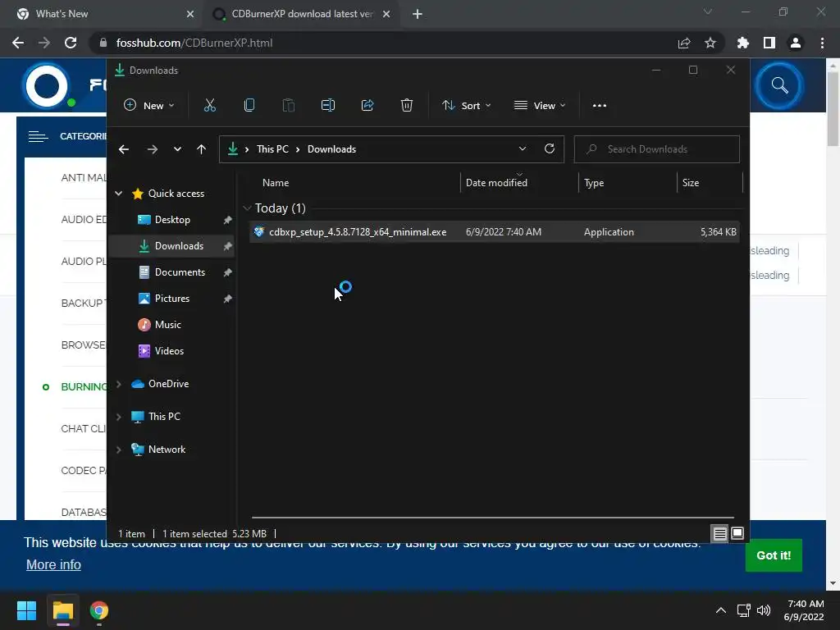Click share this page icon in address bar
840x630 pixels.
pyautogui.click(x=684, y=43)
